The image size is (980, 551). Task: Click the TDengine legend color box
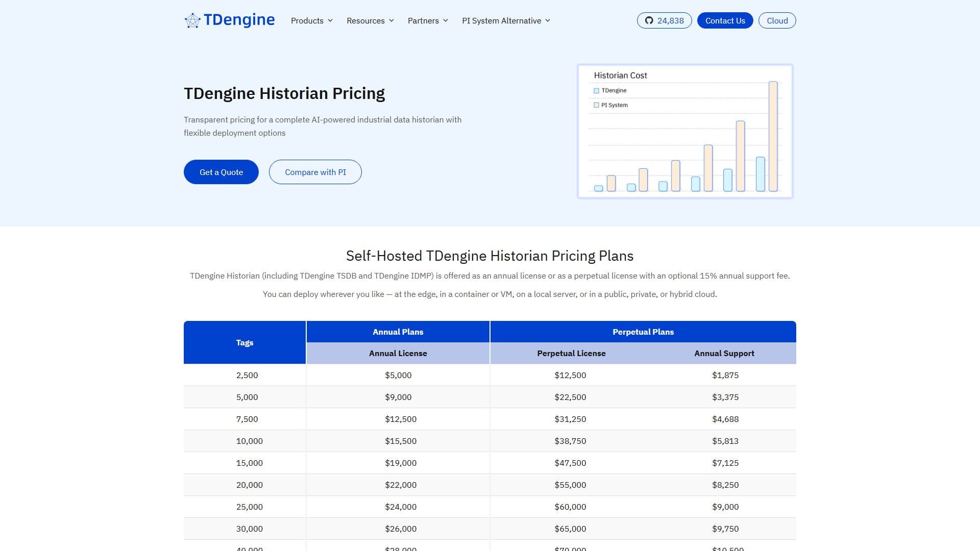pos(596,90)
